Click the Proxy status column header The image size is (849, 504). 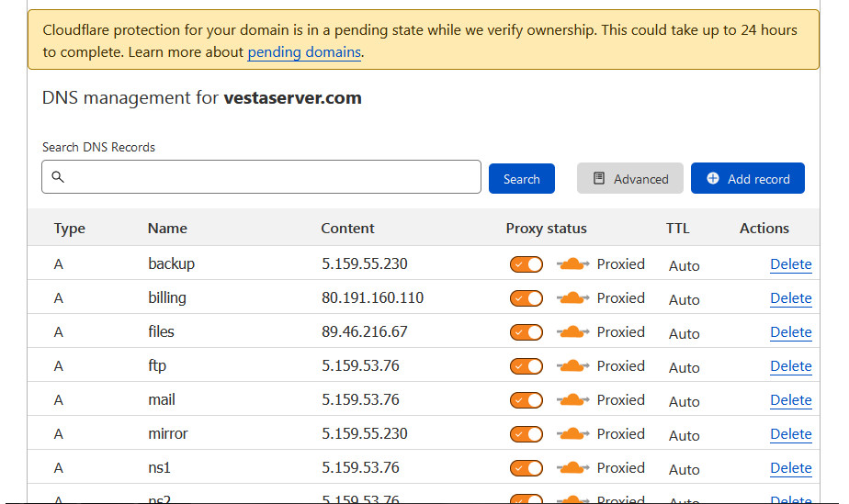546,229
